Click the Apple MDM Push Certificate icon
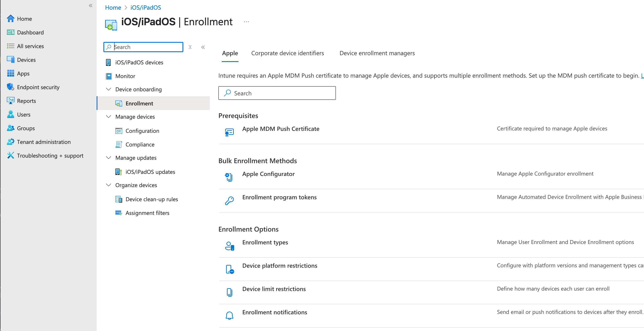 coord(229,132)
